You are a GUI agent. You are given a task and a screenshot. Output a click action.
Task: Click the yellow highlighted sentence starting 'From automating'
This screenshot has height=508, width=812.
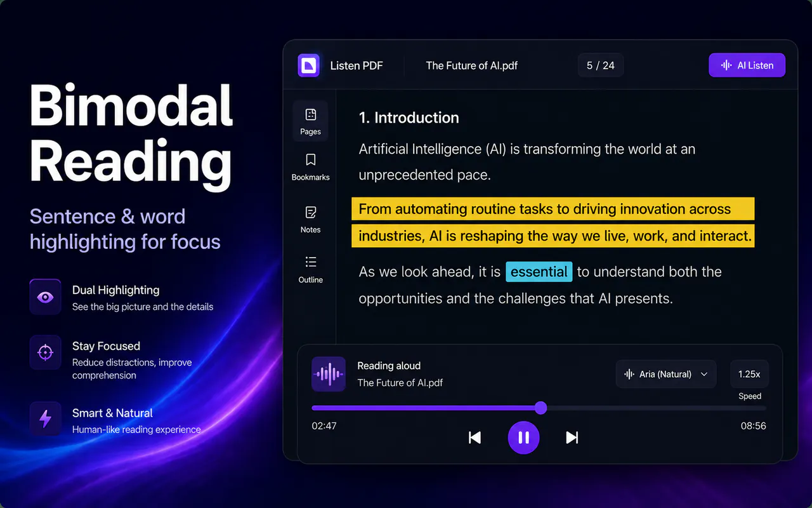point(553,222)
